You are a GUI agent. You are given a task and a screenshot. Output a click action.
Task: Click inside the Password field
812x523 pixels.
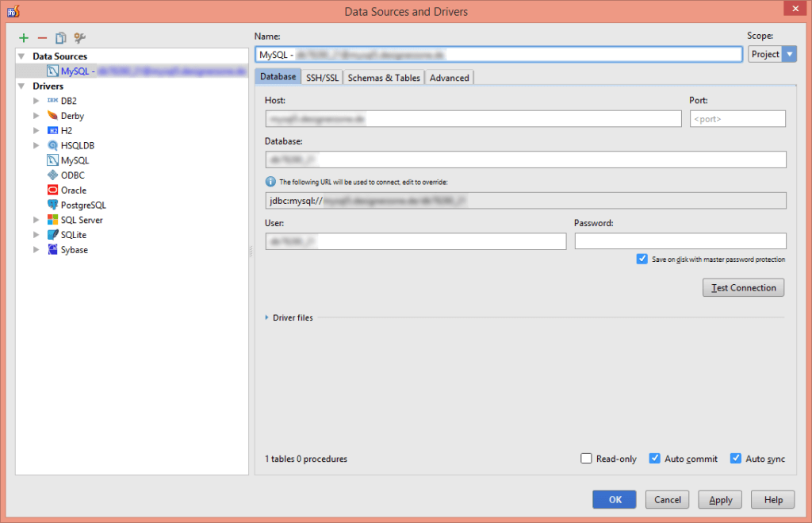pyautogui.click(x=680, y=240)
